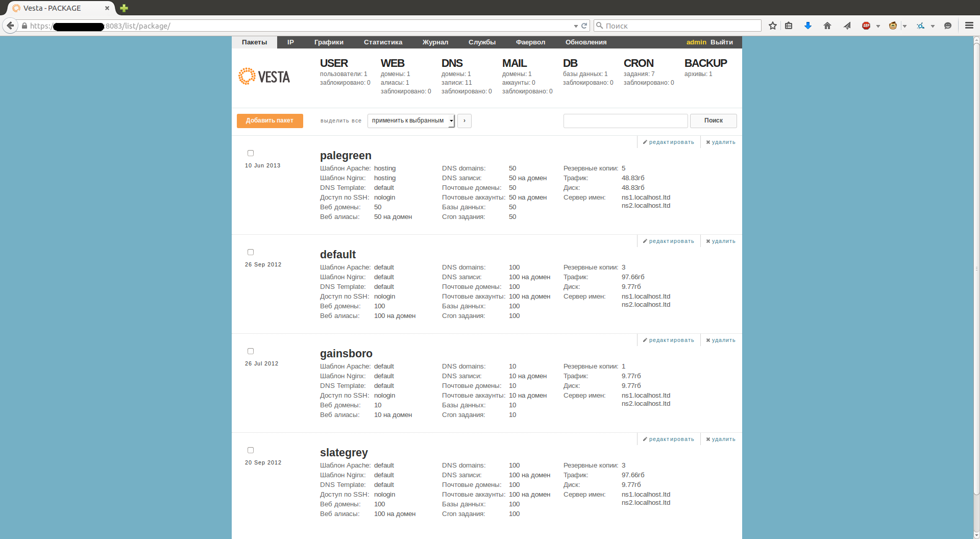
Task: Expand the Adblock Plus dropdown arrow
Action: 878,26
